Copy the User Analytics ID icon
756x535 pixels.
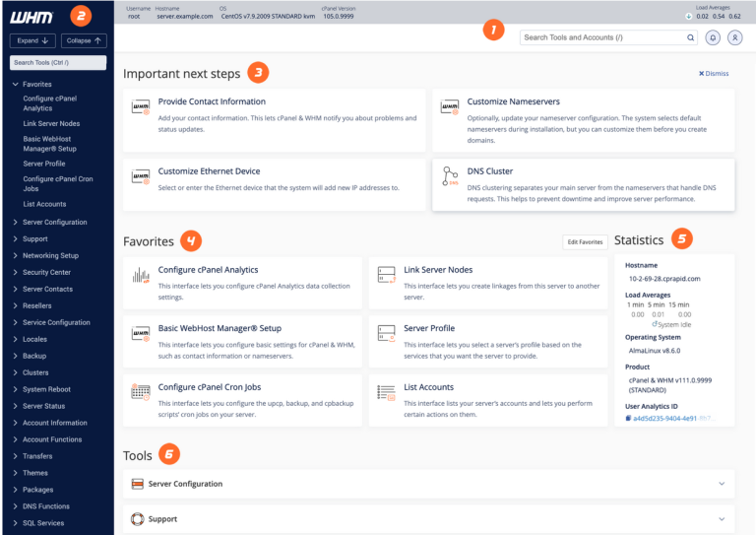click(x=628, y=419)
